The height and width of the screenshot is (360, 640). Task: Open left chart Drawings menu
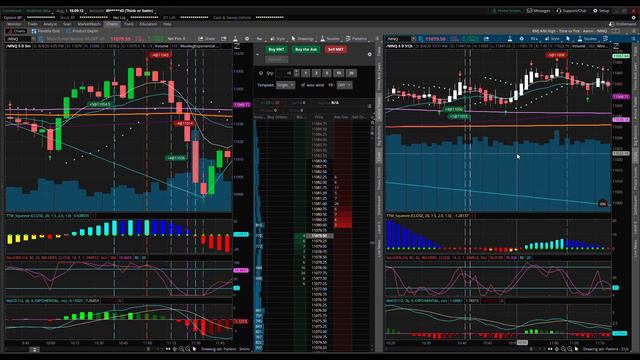pyautogui.click(x=302, y=39)
